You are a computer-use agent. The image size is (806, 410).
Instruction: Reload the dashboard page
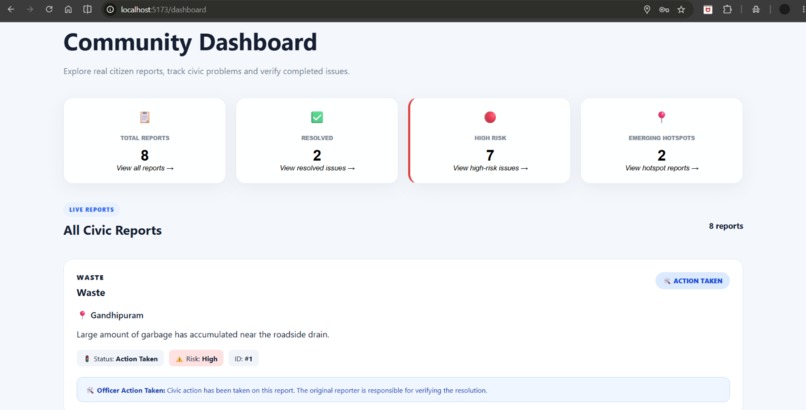pos(49,9)
